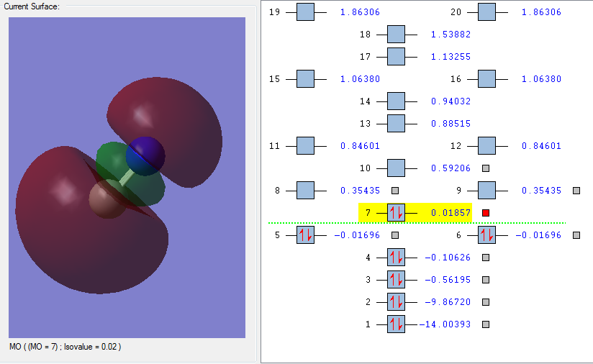
Task: Click energy value 0.94032
Action: coord(451,101)
